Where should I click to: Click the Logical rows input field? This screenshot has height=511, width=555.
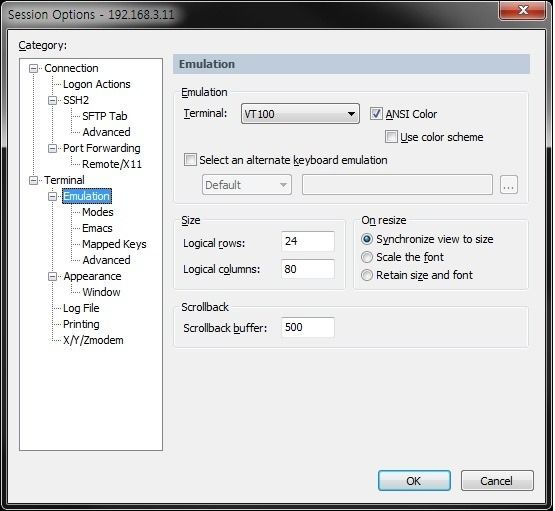point(308,241)
